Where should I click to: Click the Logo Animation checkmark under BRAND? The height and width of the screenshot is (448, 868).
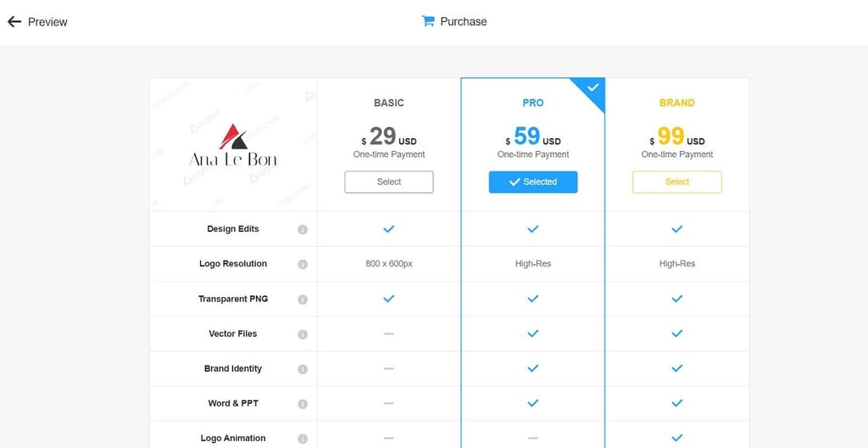[677, 439]
